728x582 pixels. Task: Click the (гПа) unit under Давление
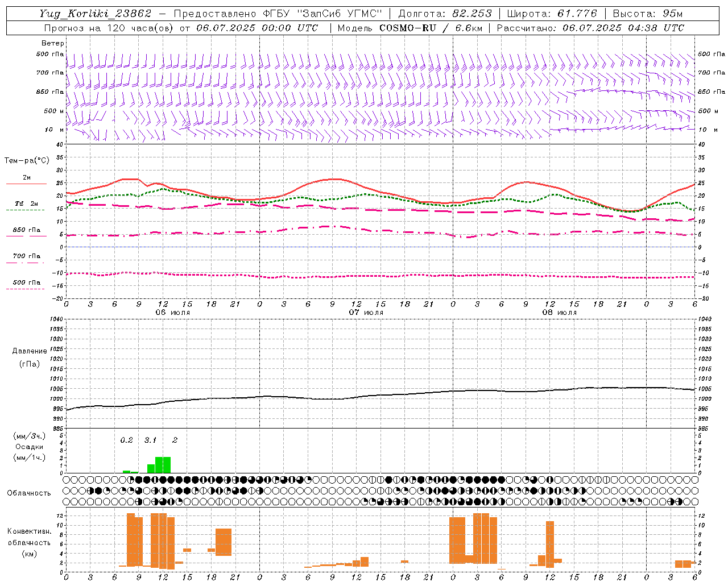(x=30, y=364)
